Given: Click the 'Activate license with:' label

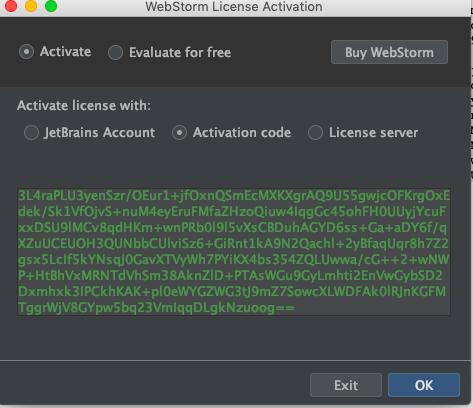Looking at the screenshot, I should point(84,106).
